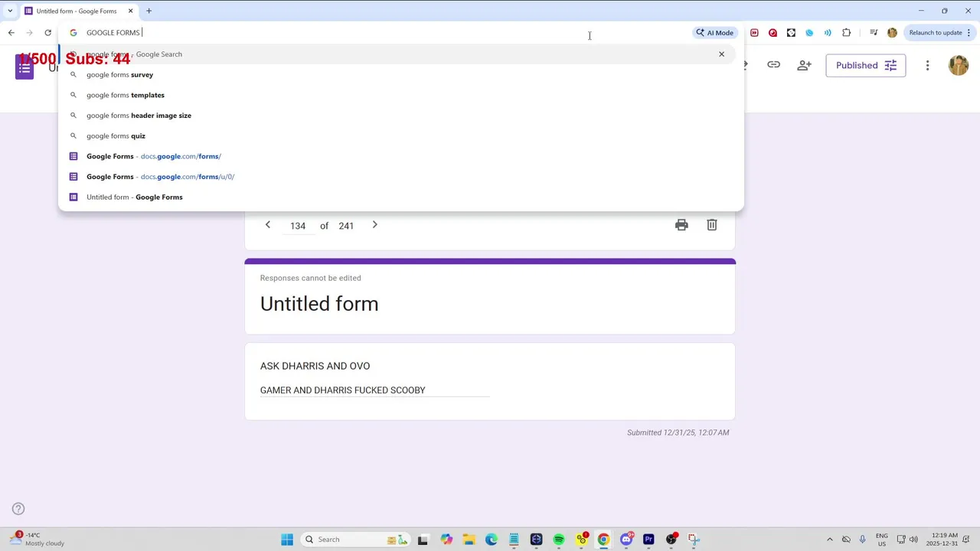Open Chrome extensions puzzle icon
980x551 pixels.
click(x=846, y=33)
